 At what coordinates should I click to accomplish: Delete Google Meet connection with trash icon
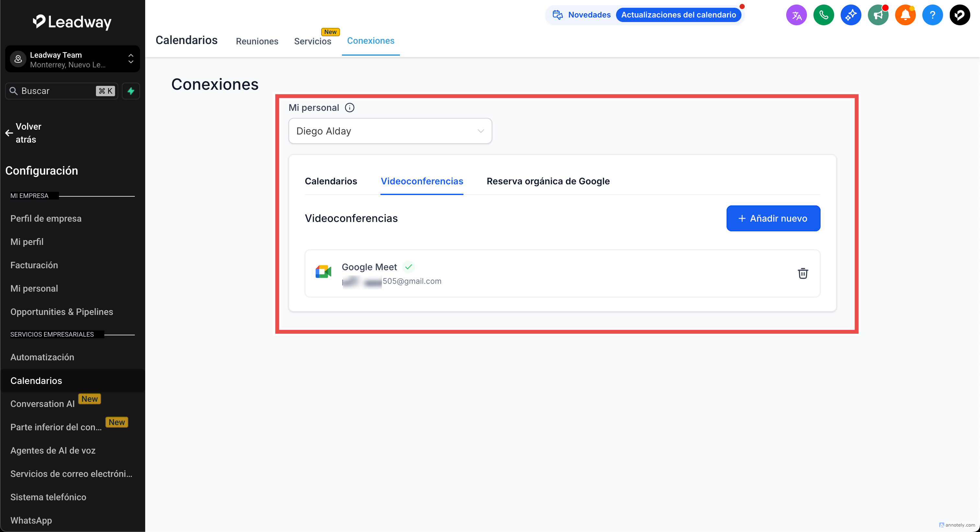click(x=802, y=273)
